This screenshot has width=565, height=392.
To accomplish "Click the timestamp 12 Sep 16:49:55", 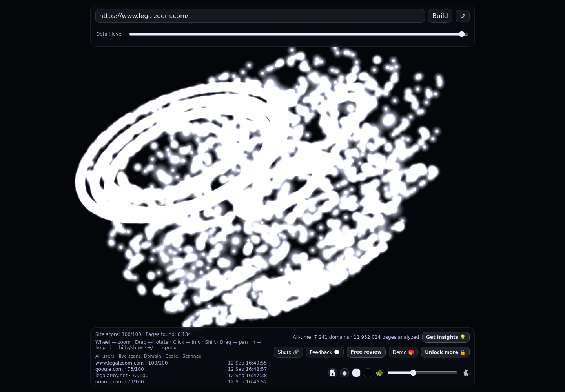I will [247, 363].
